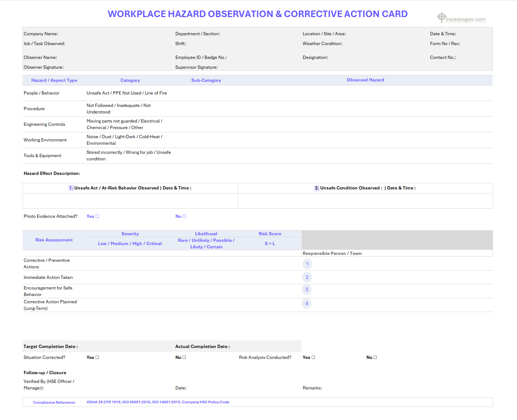Click the 2 badge in Unsafe Condition header
The height and width of the screenshot is (420, 517).
click(316, 188)
